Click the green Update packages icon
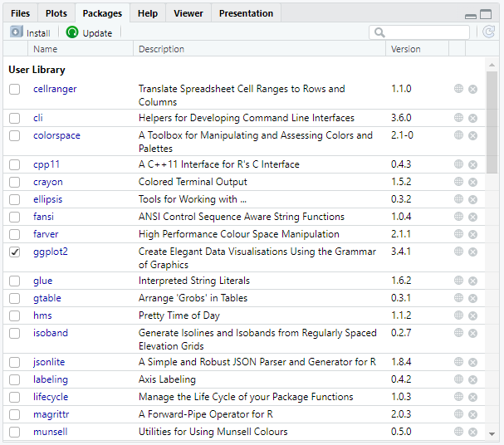 [72, 32]
